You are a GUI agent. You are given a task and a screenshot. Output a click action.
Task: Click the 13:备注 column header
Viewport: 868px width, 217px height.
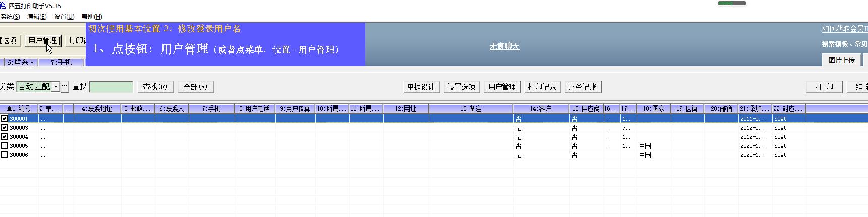coord(471,108)
